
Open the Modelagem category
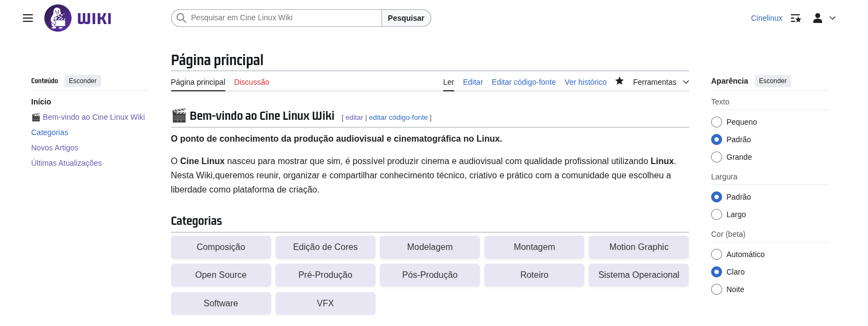[x=430, y=247]
